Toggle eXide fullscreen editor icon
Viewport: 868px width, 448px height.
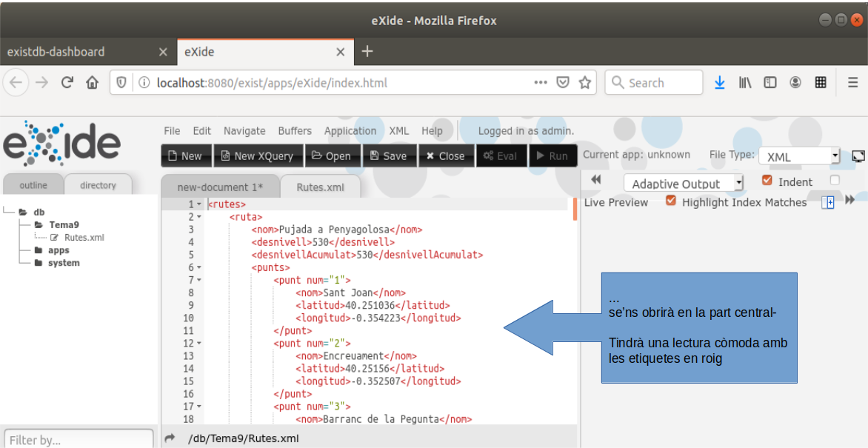click(858, 156)
